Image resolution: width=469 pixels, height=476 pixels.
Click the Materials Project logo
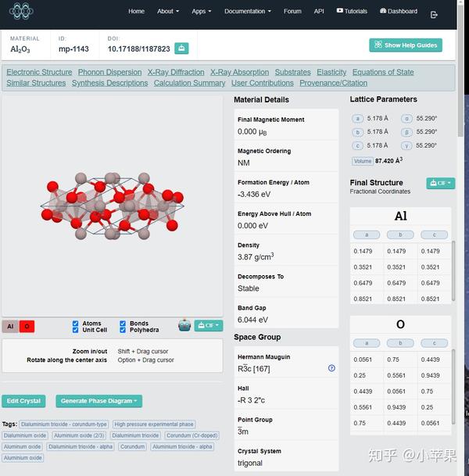pos(21,11)
